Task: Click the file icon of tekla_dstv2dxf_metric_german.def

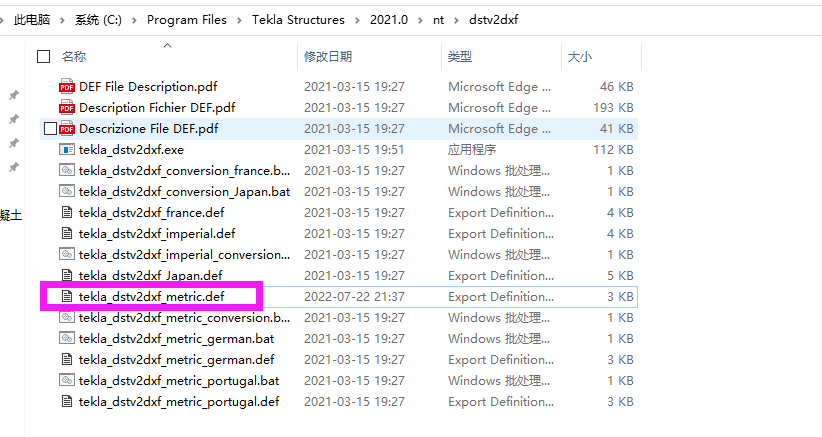Action: click(x=67, y=359)
